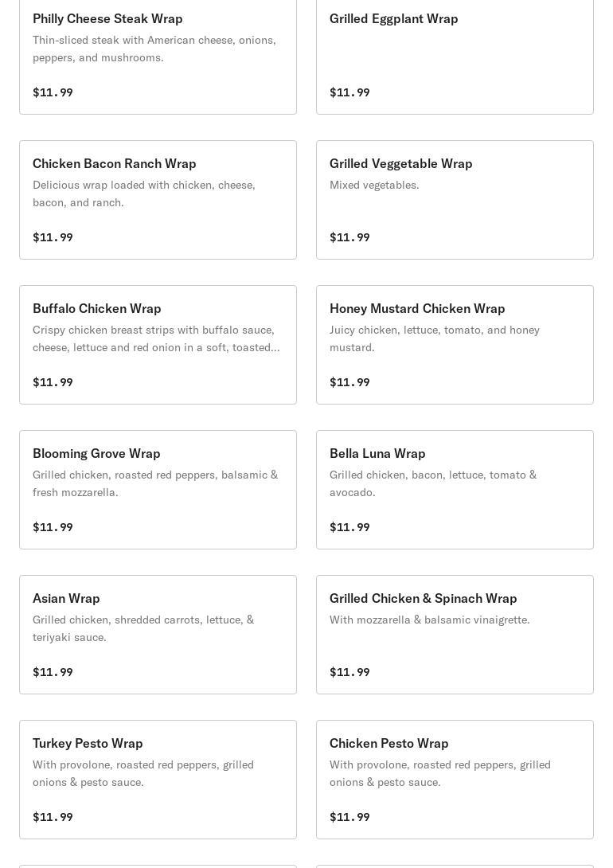This screenshot has height=868, width=613.
Task: Open Buffalo Chicken Wrap details
Action: [x=158, y=345]
